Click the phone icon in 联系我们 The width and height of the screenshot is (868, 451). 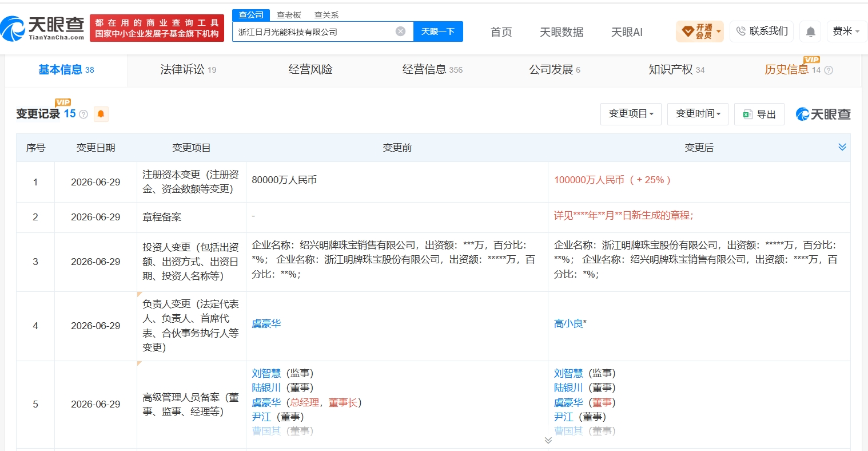[x=741, y=31]
